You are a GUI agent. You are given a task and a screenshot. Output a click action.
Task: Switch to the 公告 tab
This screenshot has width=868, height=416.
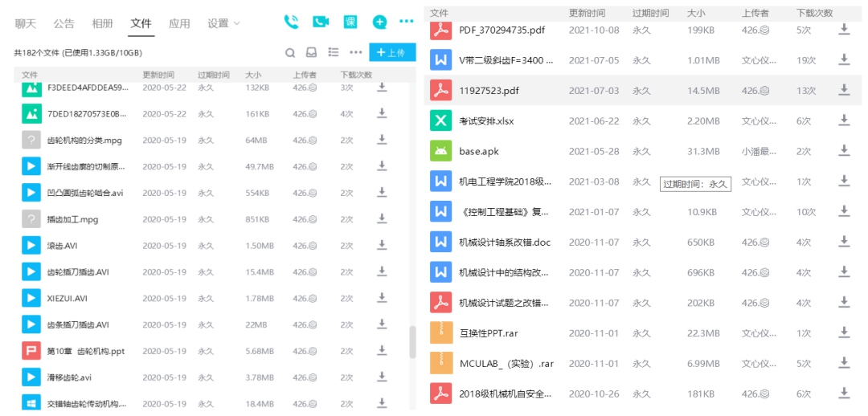(x=63, y=23)
